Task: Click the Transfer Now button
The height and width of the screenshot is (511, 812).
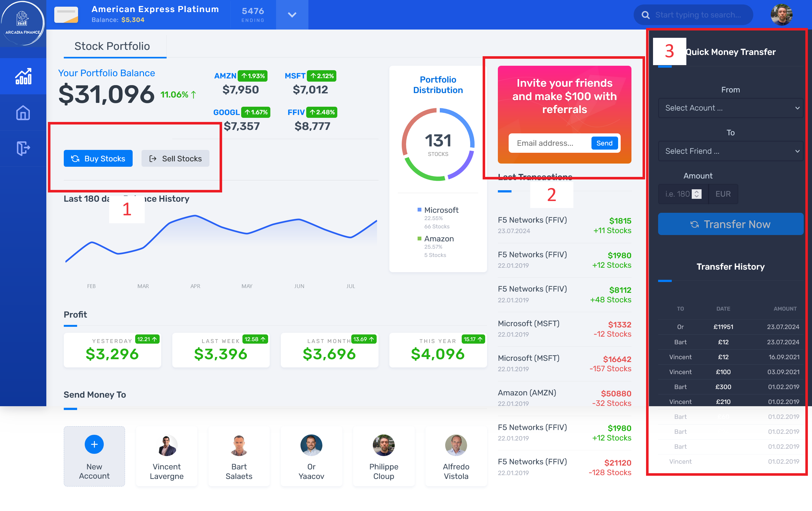Action: 731,224
